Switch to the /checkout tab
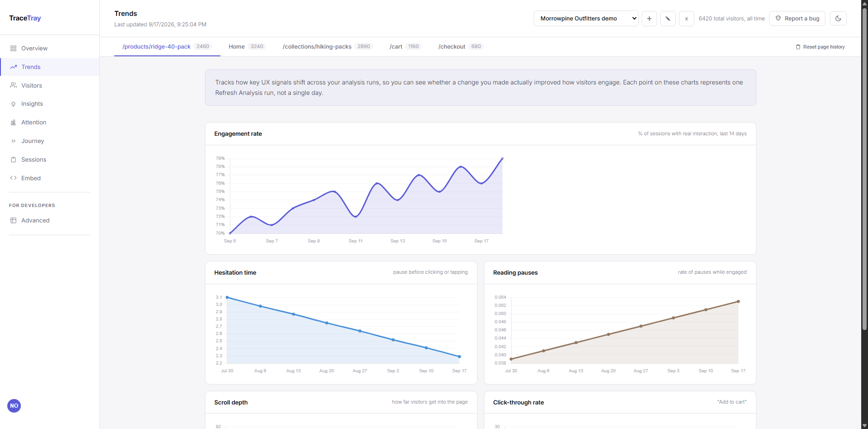This screenshot has width=868, height=429. [461, 47]
